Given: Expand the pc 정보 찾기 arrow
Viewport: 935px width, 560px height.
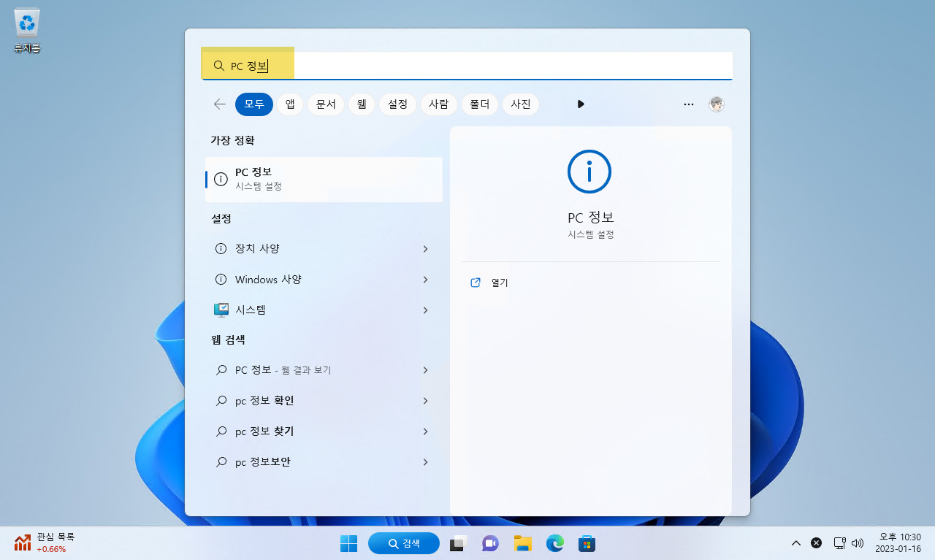Looking at the screenshot, I should pyautogui.click(x=425, y=431).
